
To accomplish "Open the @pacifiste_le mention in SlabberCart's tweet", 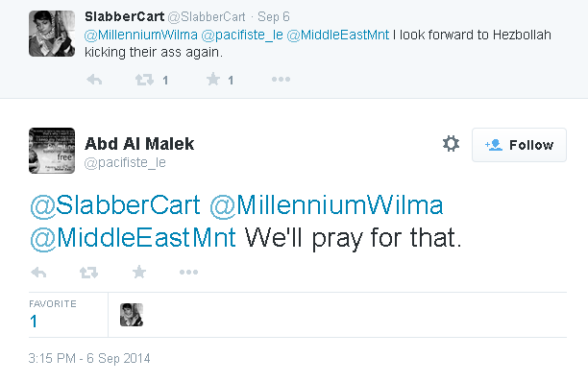I will (242, 35).
